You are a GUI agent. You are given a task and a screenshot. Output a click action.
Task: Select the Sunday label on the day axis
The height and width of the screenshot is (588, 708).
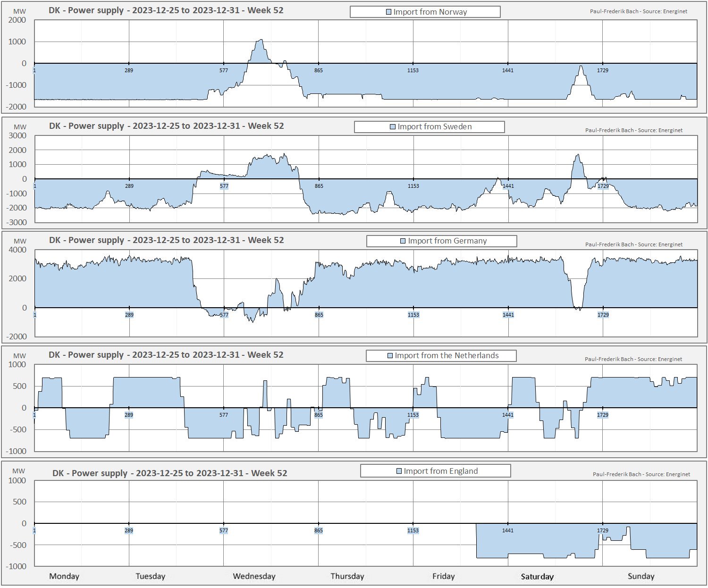pos(641,576)
